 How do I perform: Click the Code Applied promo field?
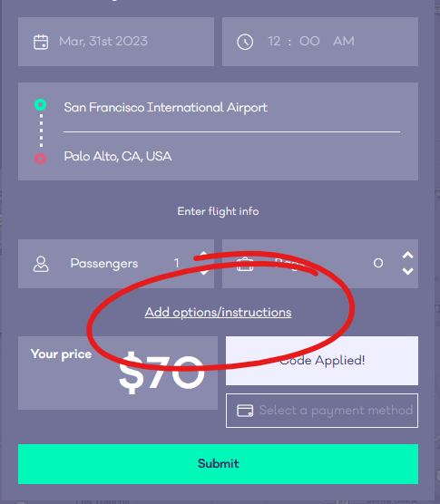(x=322, y=361)
